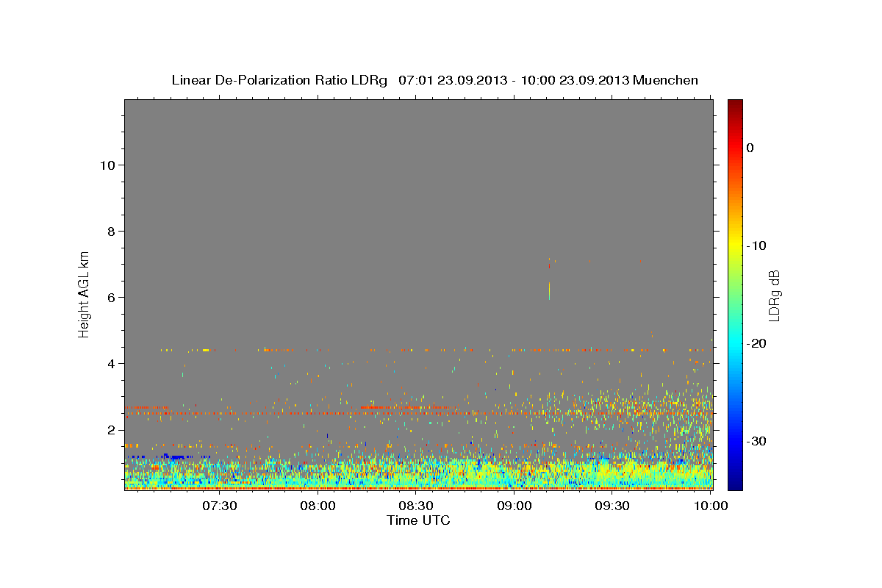
Task: Pick the dark red top of the colorbar
Action: pyautogui.click(x=735, y=104)
